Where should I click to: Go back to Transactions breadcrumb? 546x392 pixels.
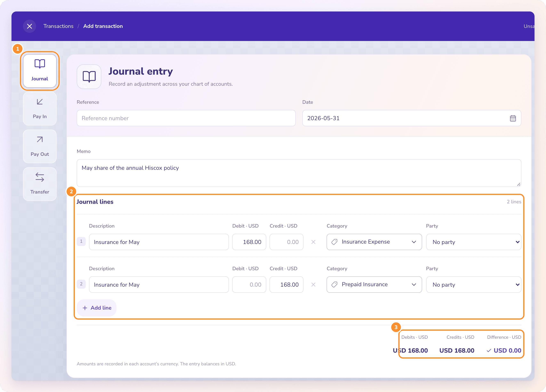point(58,26)
